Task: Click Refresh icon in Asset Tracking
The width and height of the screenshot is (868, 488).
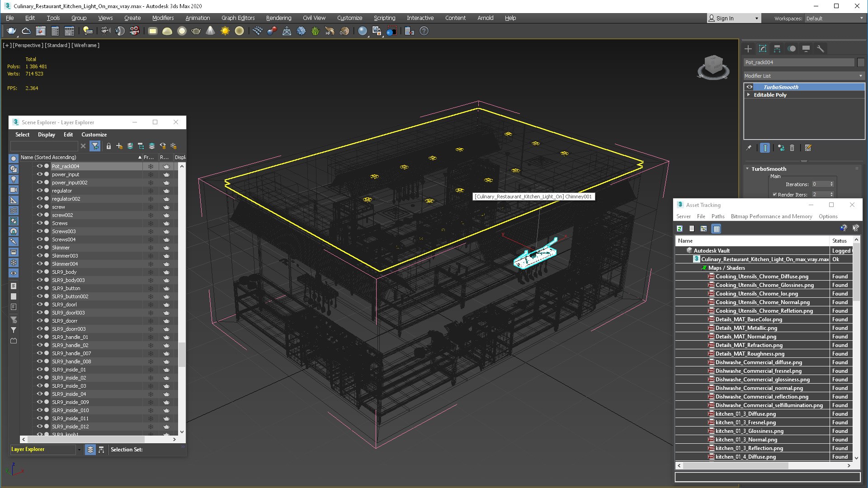Action: 679,229
